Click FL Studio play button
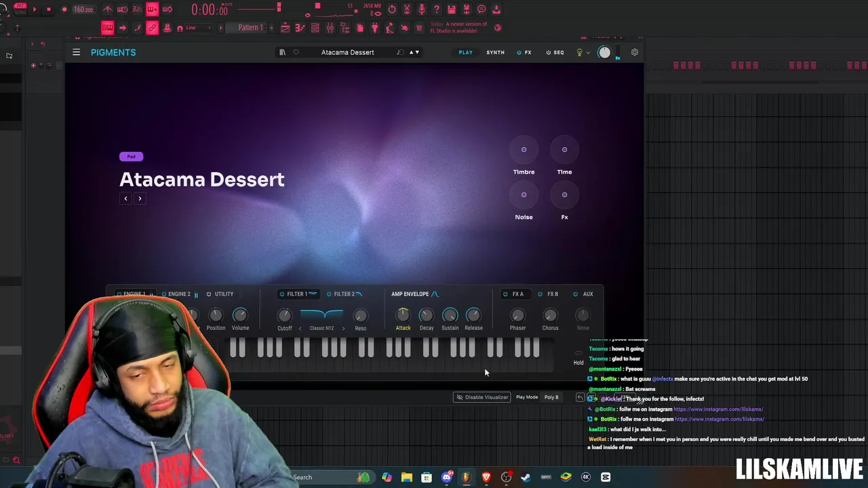Image resolution: width=868 pixels, height=488 pixels. click(35, 9)
